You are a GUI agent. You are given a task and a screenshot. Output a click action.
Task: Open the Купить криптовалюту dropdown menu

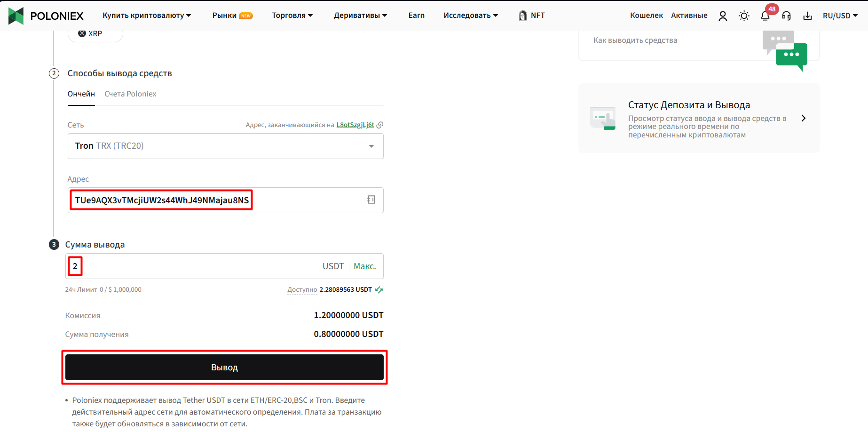pyautogui.click(x=147, y=16)
